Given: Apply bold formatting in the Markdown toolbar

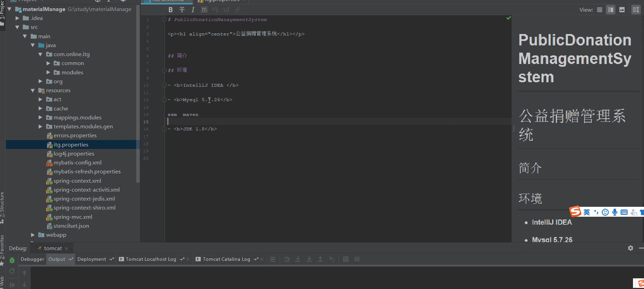Looking at the screenshot, I should click(171, 10).
